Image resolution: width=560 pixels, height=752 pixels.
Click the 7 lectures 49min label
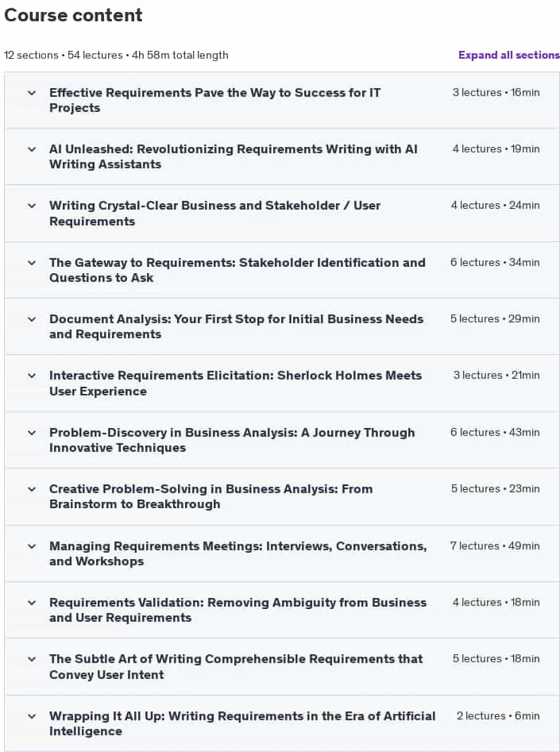pyautogui.click(x=495, y=546)
